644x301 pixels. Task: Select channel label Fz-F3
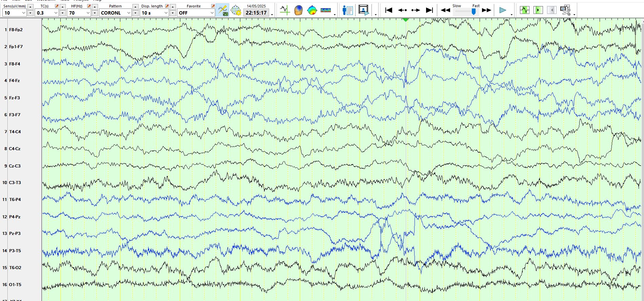coord(15,98)
